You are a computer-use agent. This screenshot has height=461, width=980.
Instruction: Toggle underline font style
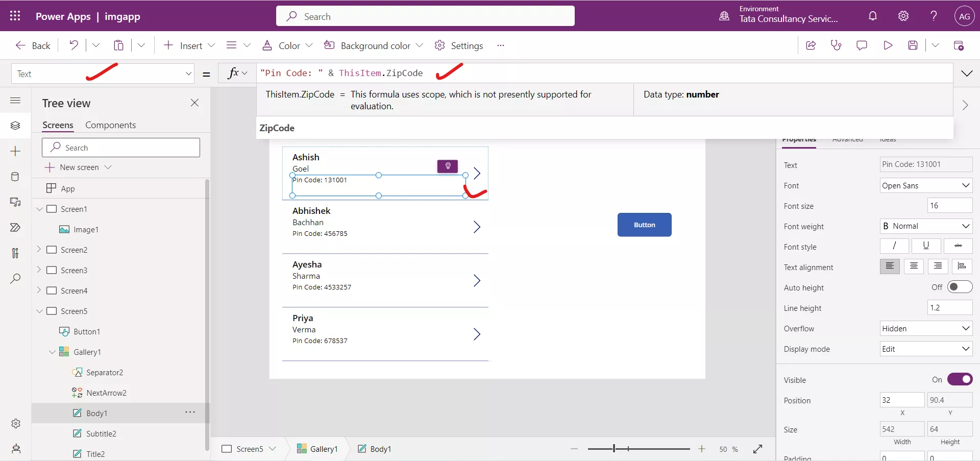point(926,246)
